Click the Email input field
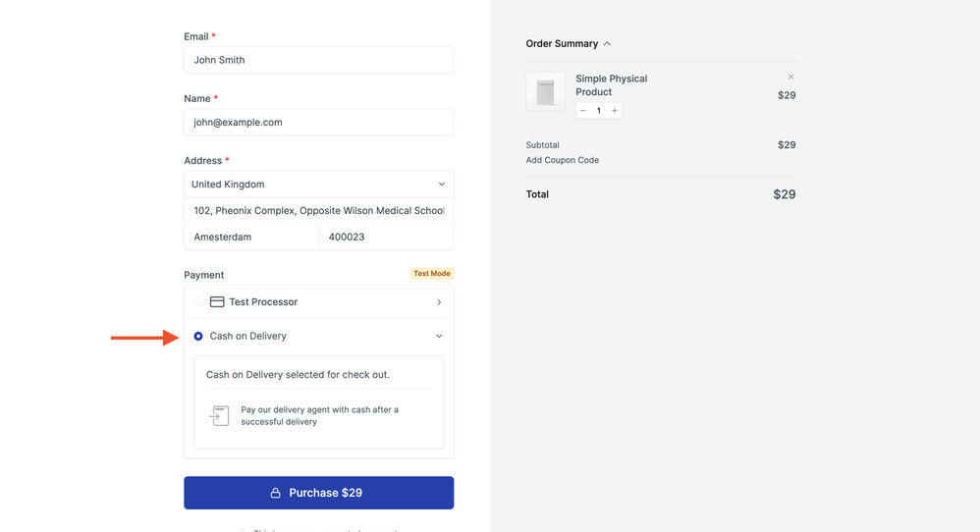 coord(318,60)
